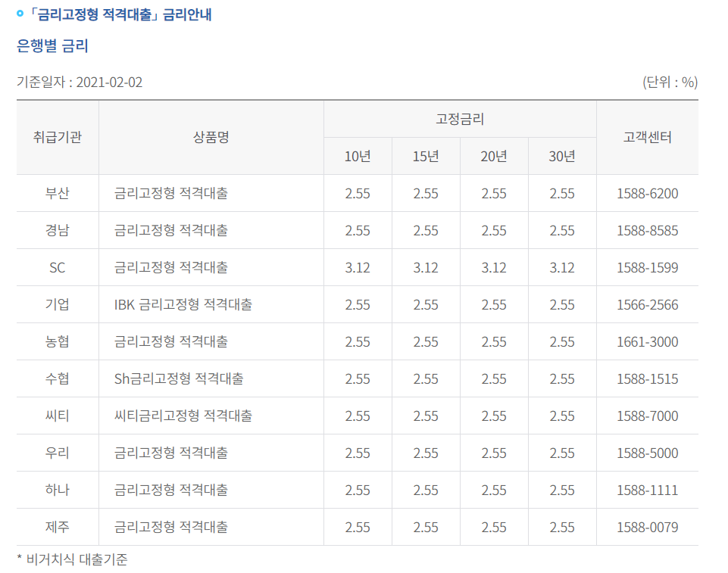This screenshot has width=728, height=573.
Task: Click the 우리 10년 rate '2.55'
Action: 358,453
